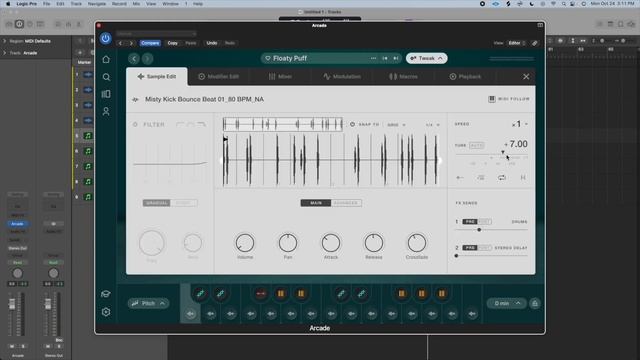This screenshot has height=360, width=640.
Task: Go forward with the round Arcade arrow
Action: [x=147, y=59]
